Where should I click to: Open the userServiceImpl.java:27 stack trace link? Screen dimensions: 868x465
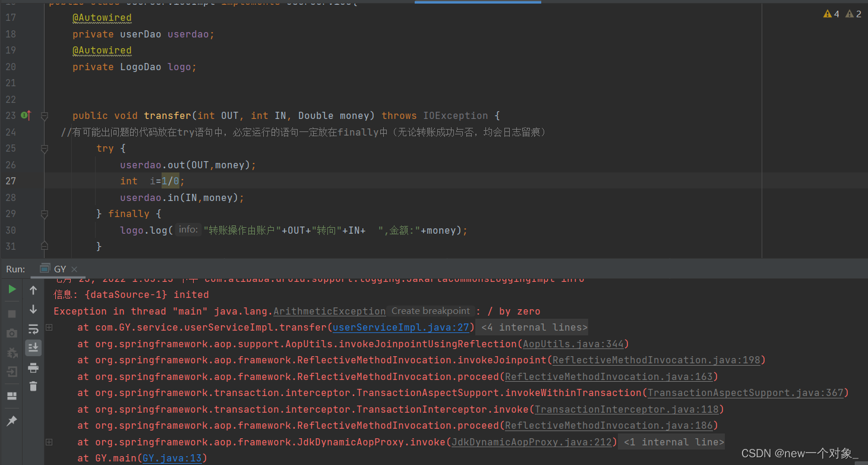(400, 328)
